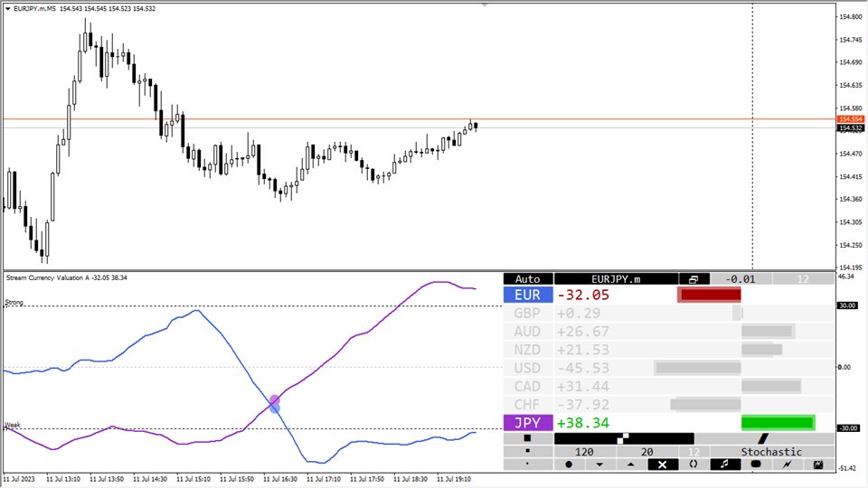Click the Stochastic mode button

[771, 452]
